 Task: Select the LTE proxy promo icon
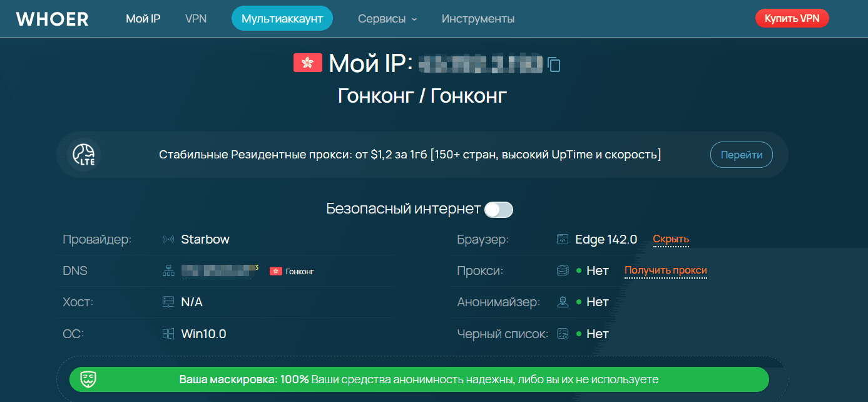(x=83, y=154)
